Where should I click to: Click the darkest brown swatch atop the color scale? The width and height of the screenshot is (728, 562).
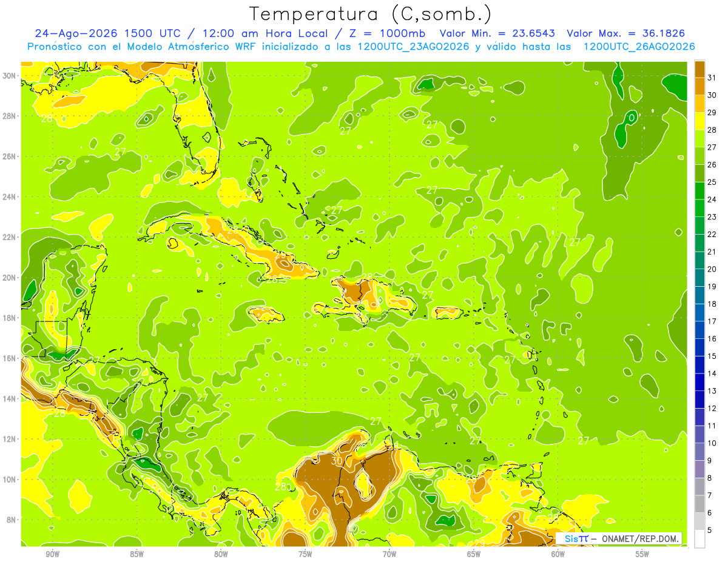699,69
